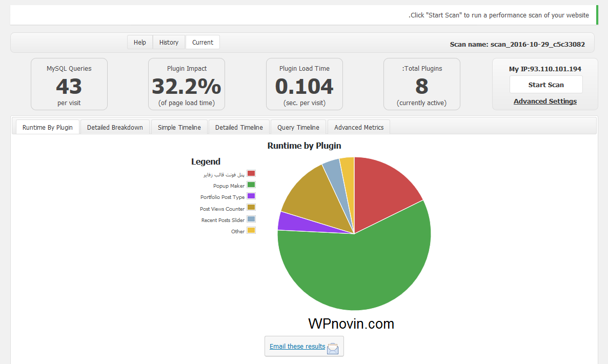The width and height of the screenshot is (608, 364).
Task: Click the Start Scan button
Action: coord(546,85)
